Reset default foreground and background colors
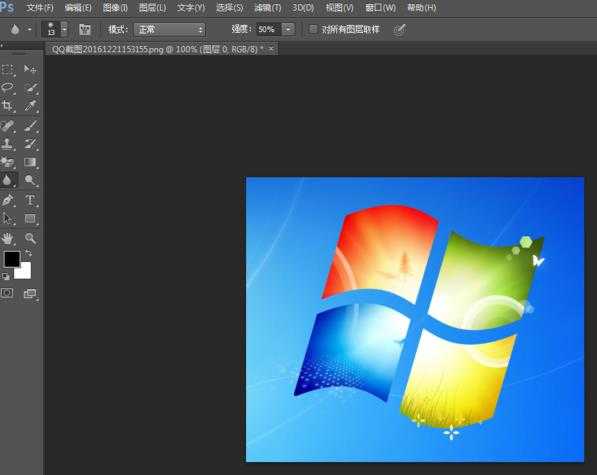The width and height of the screenshot is (597, 475). [5, 276]
